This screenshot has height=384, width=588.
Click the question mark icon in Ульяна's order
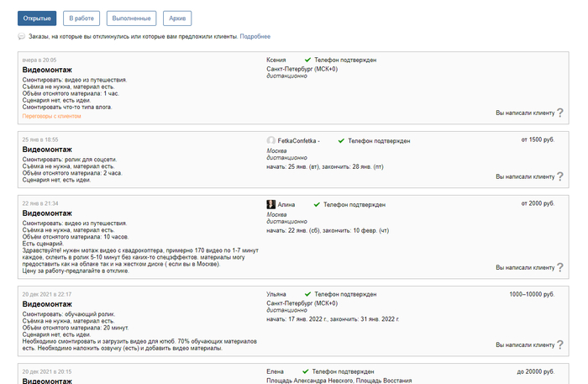560,345
